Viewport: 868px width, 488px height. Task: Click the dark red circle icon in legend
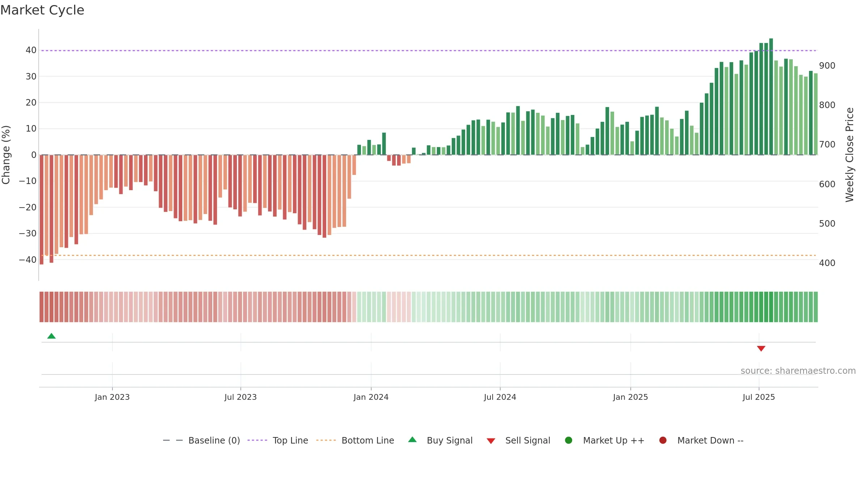663,440
